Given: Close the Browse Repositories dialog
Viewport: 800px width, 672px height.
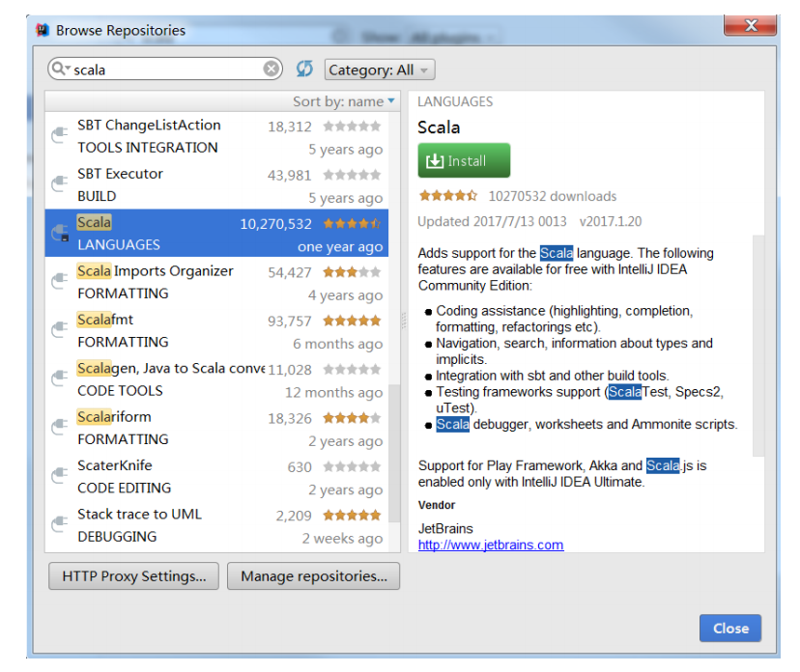Looking at the screenshot, I should 730,629.
